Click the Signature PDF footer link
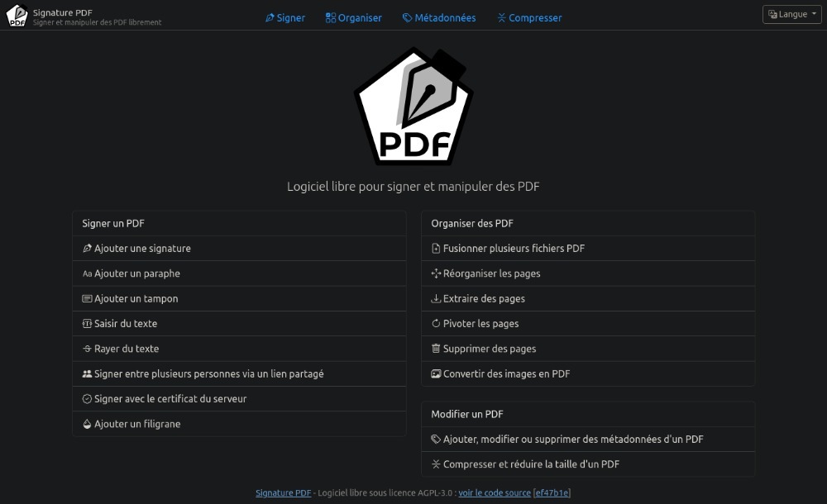Image resolution: width=827 pixels, height=504 pixels. (x=283, y=493)
